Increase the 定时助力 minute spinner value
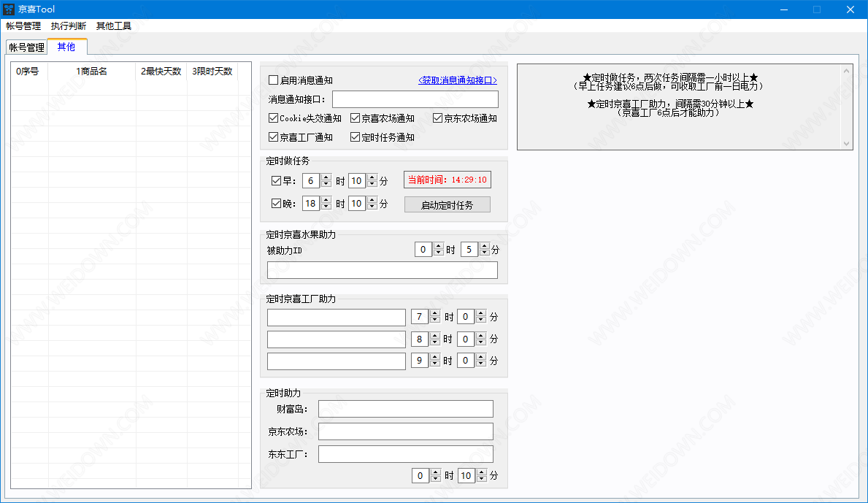 (482, 472)
